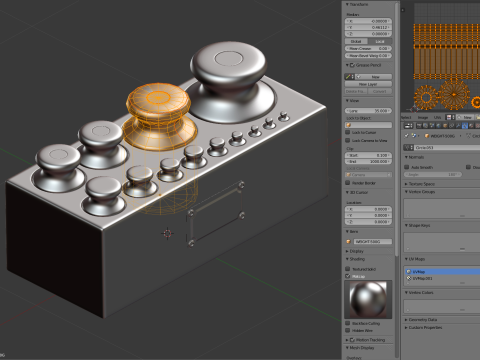Click the pin icon in properties breadcrumb
The height and width of the screenshot is (360, 480).
click(x=406, y=136)
